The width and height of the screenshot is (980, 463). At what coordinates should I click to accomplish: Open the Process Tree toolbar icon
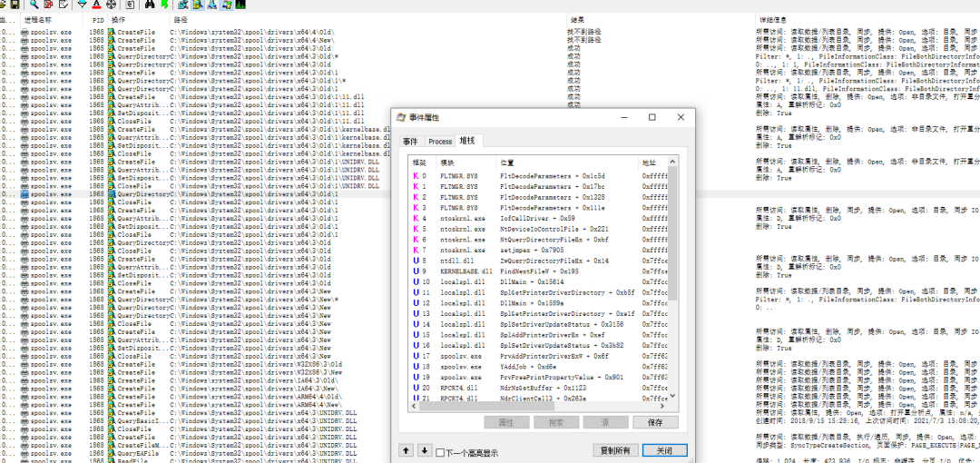[130, 5]
